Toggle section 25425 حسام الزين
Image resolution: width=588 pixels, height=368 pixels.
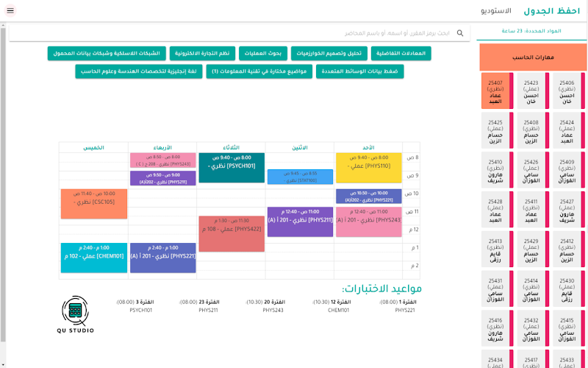(498, 131)
